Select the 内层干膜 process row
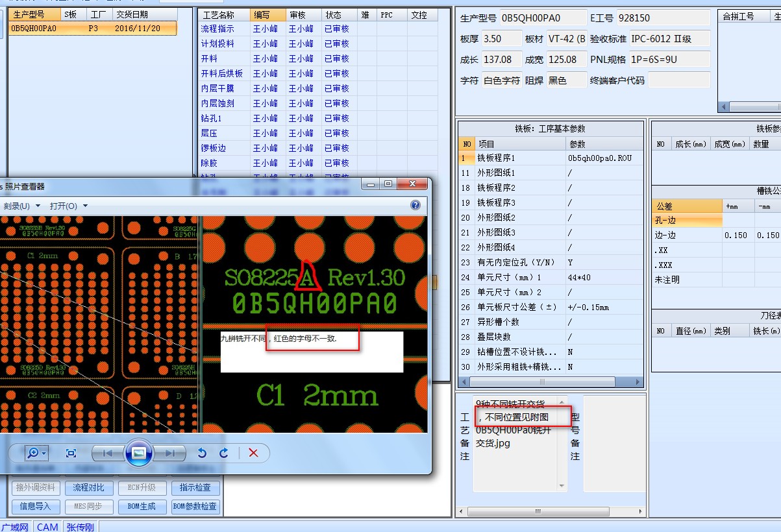This screenshot has height=532, width=781. tap(318, 88)
